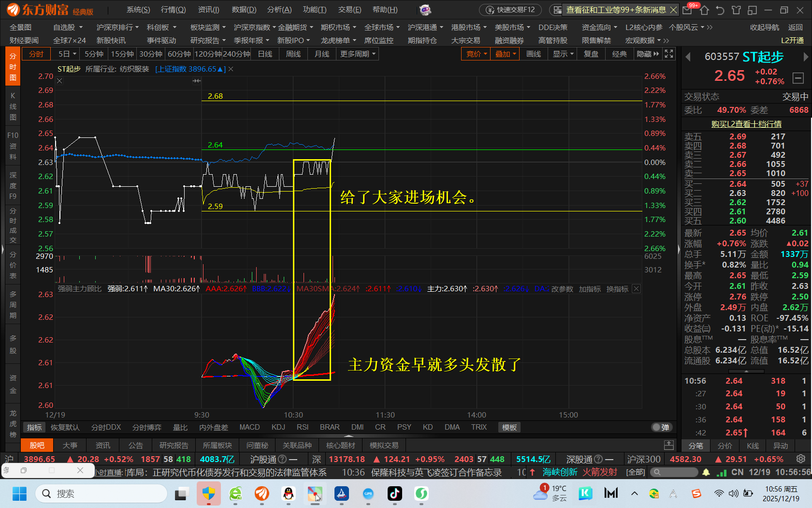Launch TikTok from the taskbar
Screen dimensions: 812x508
[x=394, y=493]
